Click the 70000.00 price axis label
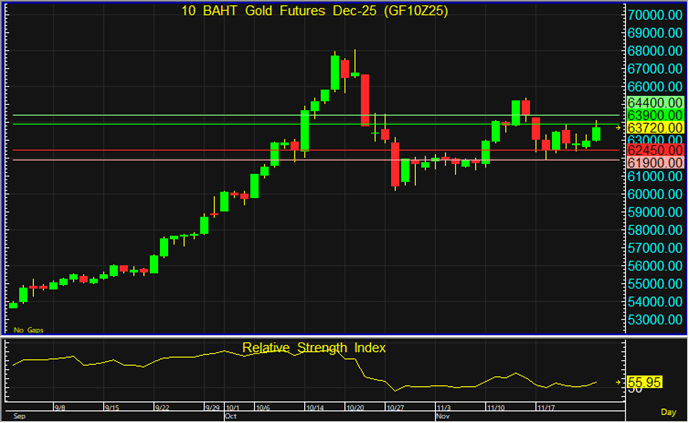689x423 pixels. [x=655, y=16]
